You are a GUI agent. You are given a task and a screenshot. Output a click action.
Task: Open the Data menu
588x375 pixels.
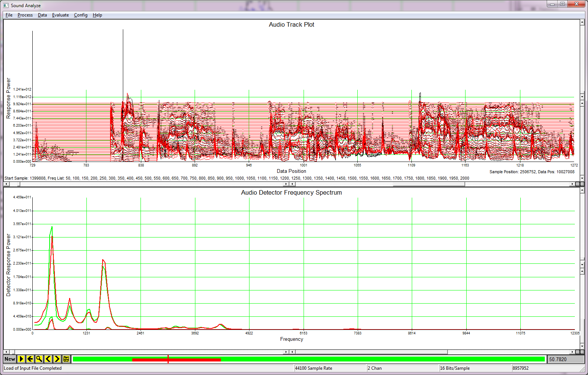click(42, 15)
